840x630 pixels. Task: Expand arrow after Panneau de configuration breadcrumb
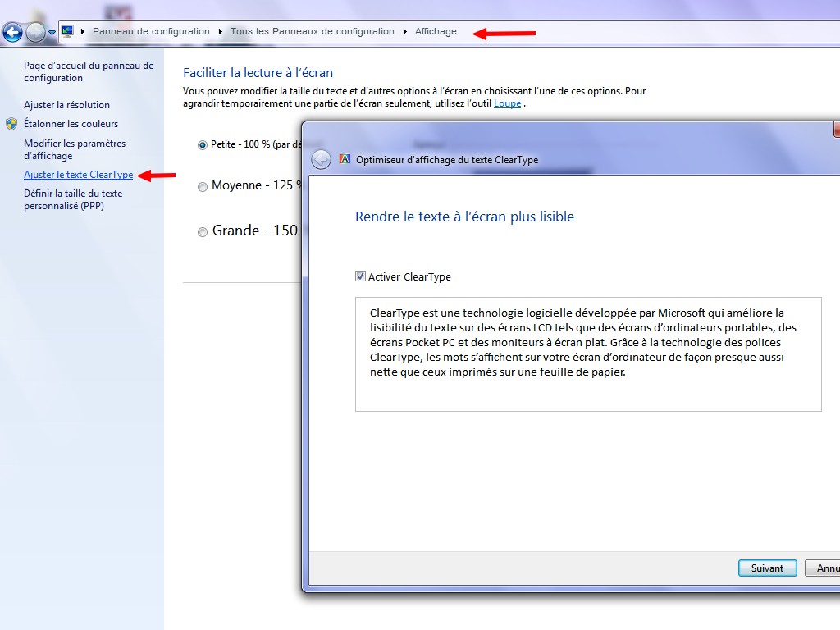[220, 32]
